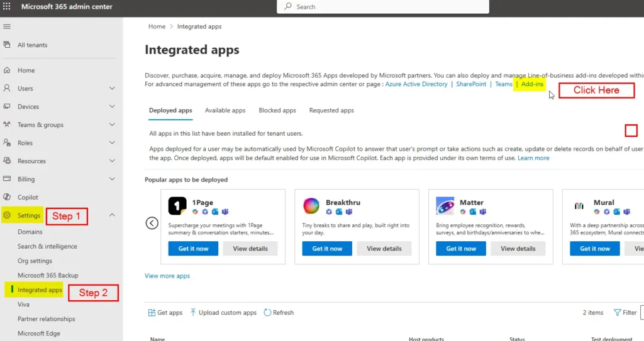Expand the Users menu chevron

coord(112,88)
